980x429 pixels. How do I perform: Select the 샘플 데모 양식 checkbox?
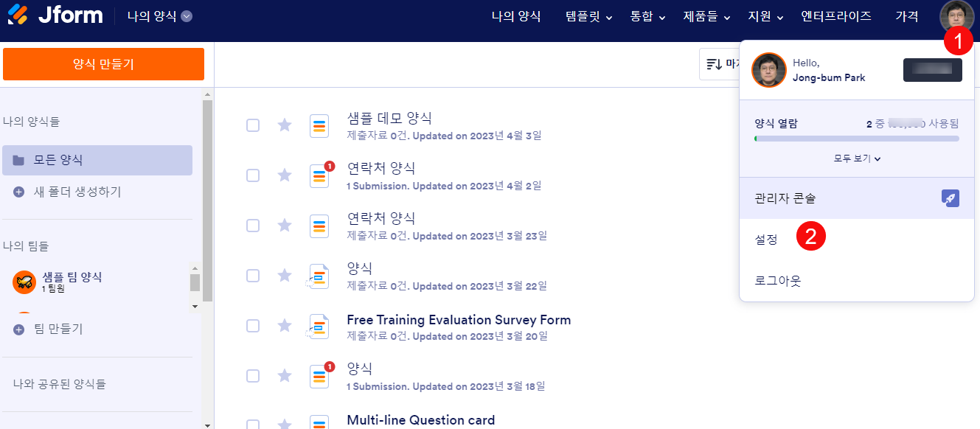point(253,125)
